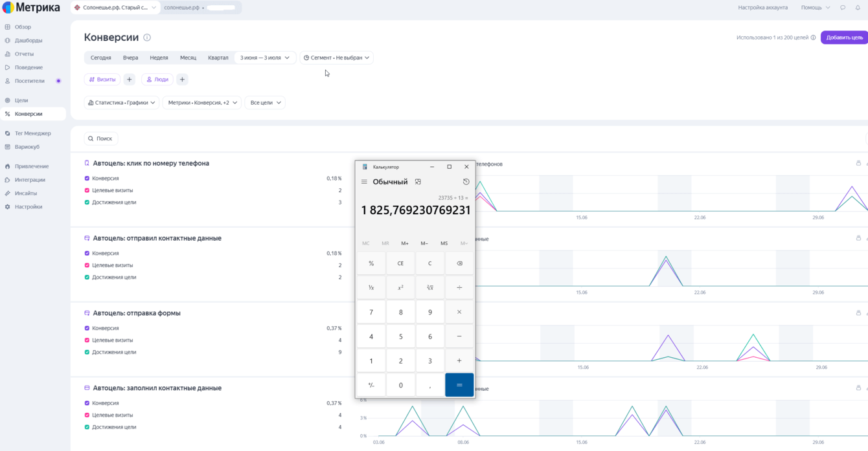Click the goals Поиск search field
The image size is (868, 451).
101,138
